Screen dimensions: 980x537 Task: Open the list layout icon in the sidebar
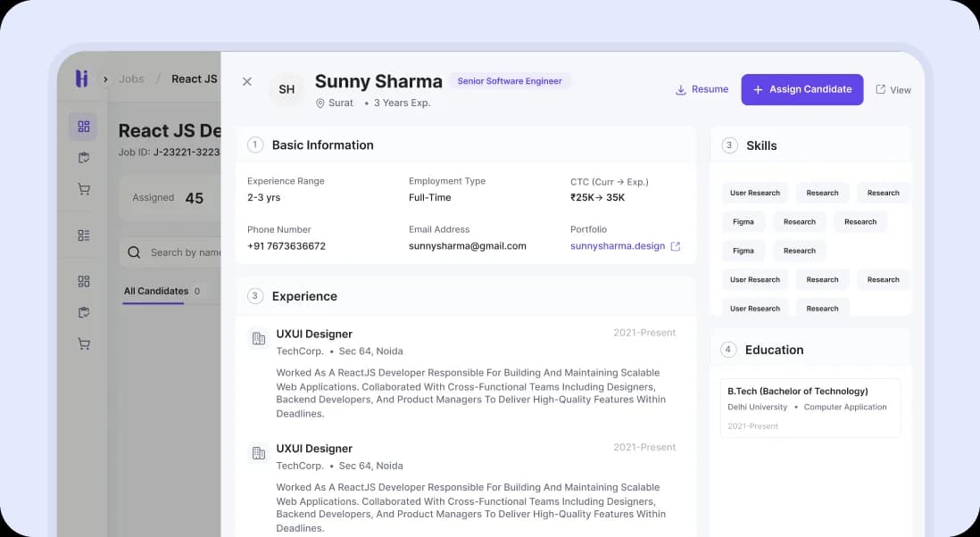(x=84, y=235)
